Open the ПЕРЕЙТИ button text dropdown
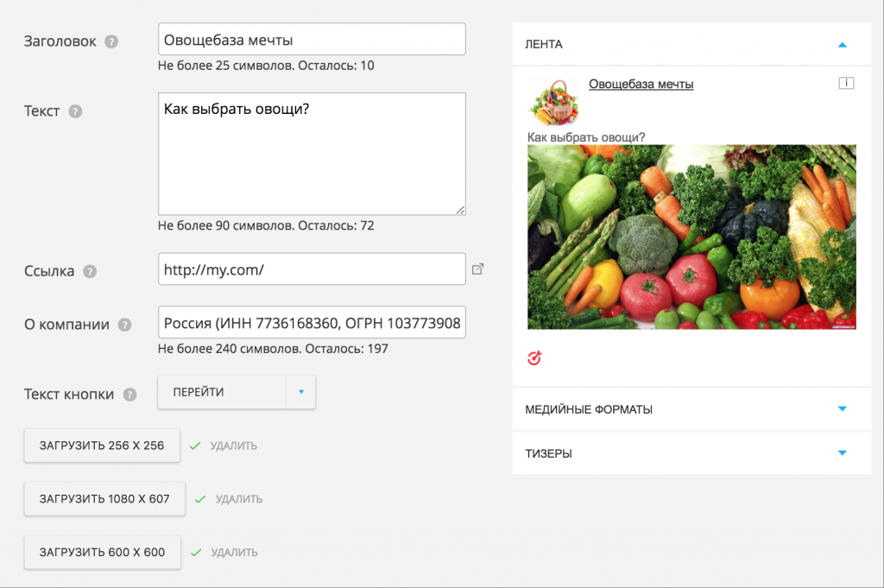Screen dimensions: 884x588 coord(300,392)
